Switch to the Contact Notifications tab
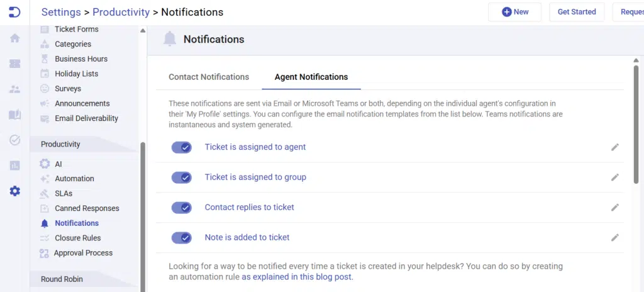The width and height of the screenshot is (644, 292). tap(209, 77)
